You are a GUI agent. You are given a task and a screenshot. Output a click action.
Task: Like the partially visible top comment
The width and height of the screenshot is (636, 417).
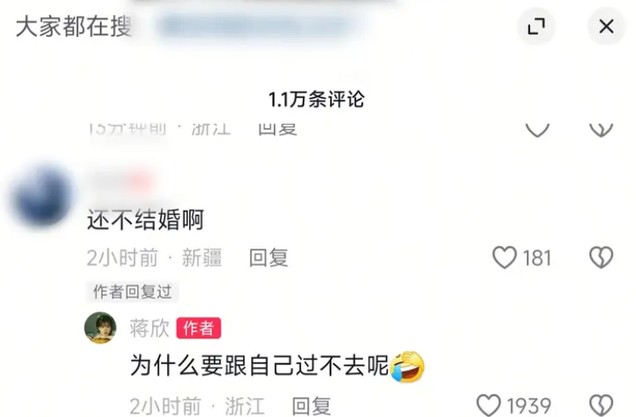click(537, 130)
